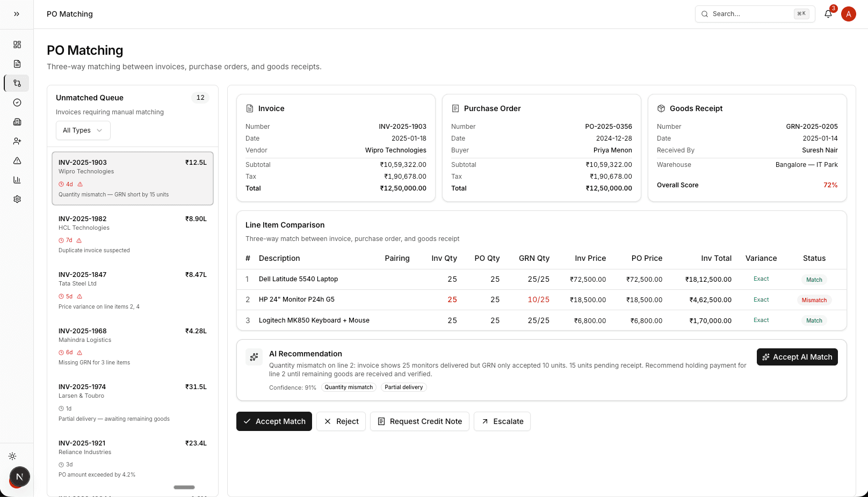The image size is (868, 497).
Task: Open the invoices document icon in sidebar
Action: click(17, 64)
